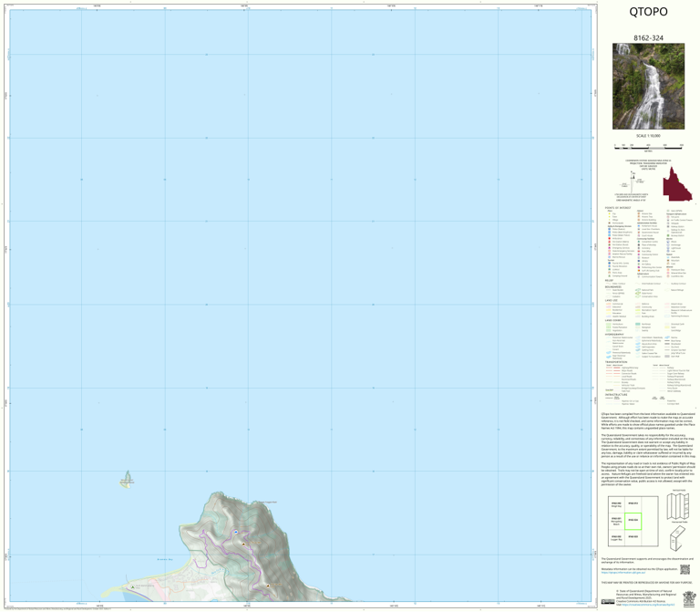
Task: Click the blue point-of-interest marker on the headland
Action: [236, 532]
